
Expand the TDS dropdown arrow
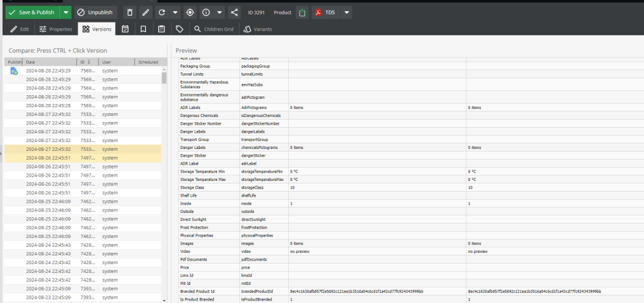click(x=346, y=13)
